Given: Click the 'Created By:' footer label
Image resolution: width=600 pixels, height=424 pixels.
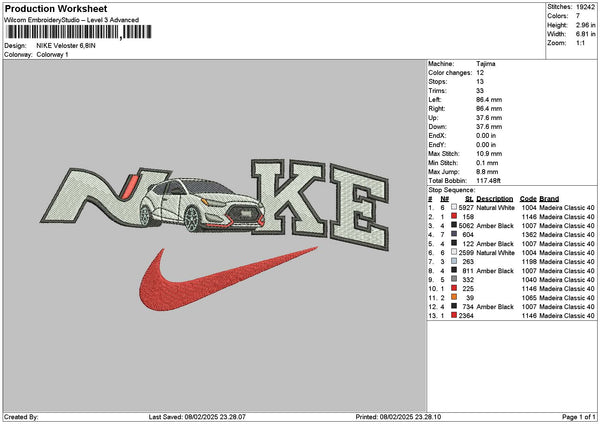Looking at the screenshot, I should 21,417.
